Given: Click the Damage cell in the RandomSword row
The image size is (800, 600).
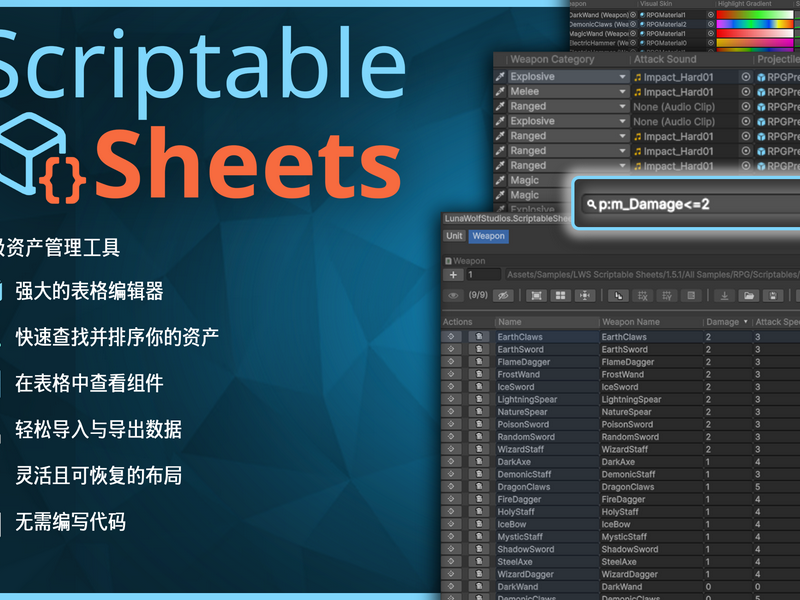Looking at the screenshot, I should [727, 437].
